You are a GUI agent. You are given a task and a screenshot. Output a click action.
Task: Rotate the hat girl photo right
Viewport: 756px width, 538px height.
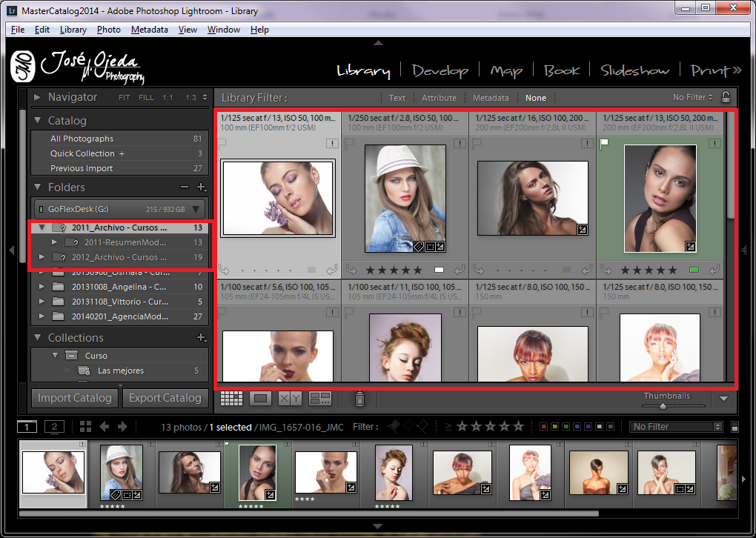click(460, 270)
